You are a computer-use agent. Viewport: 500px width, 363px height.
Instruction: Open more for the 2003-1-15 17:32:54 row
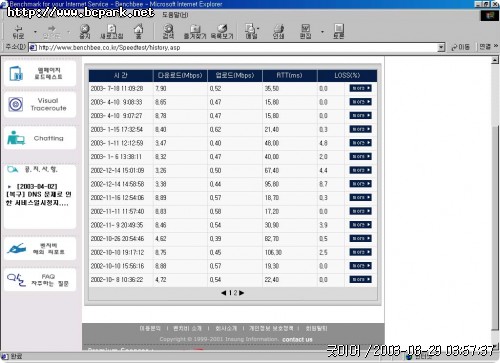click(360, 129)
